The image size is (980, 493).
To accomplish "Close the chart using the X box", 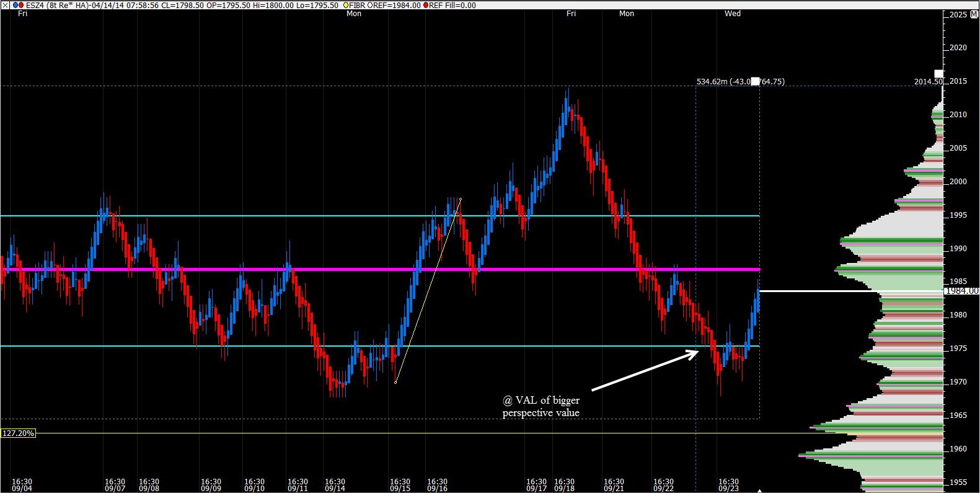I will 5,5.
